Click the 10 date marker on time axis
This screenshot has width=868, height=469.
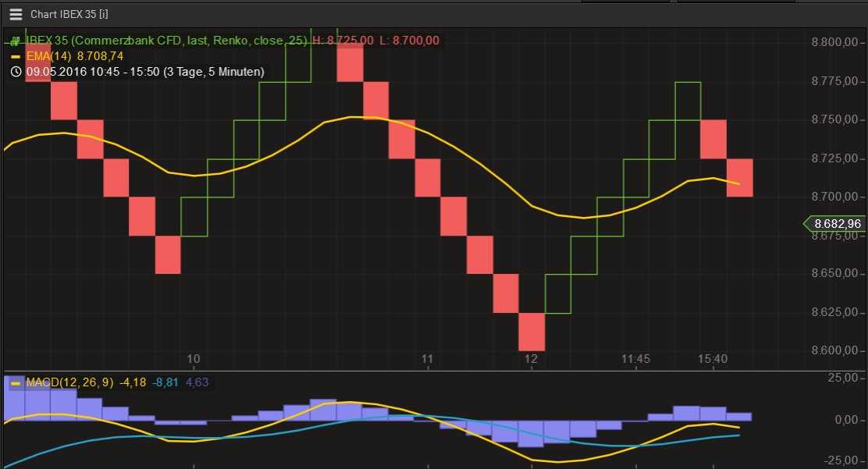(194, 360)
